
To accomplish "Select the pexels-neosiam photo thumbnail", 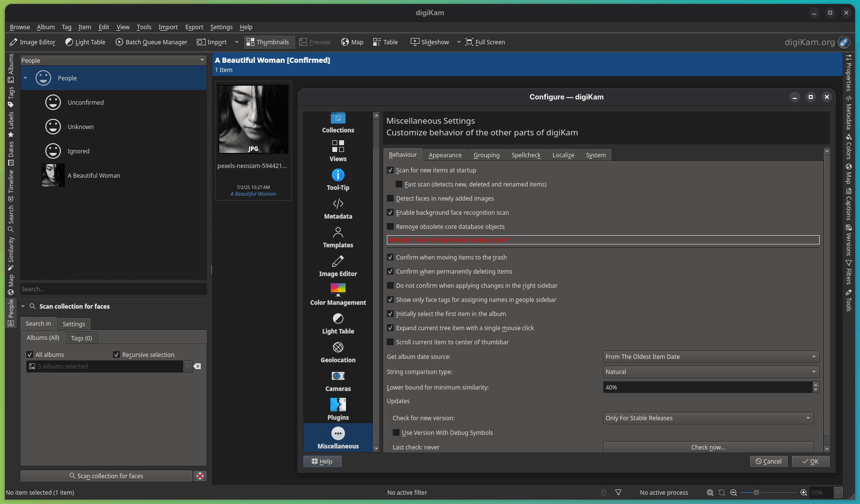I will coord(253,119).
